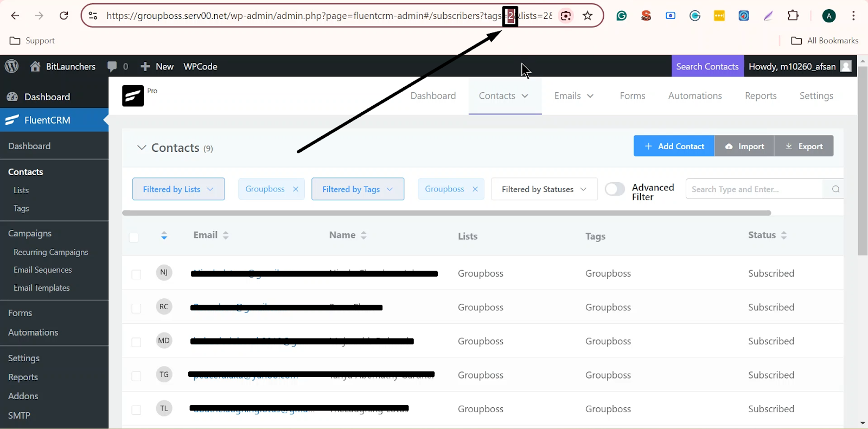Open site information icon in address bar
The width and height of the screenshot is (868, 429).
[x=93, y=16]
